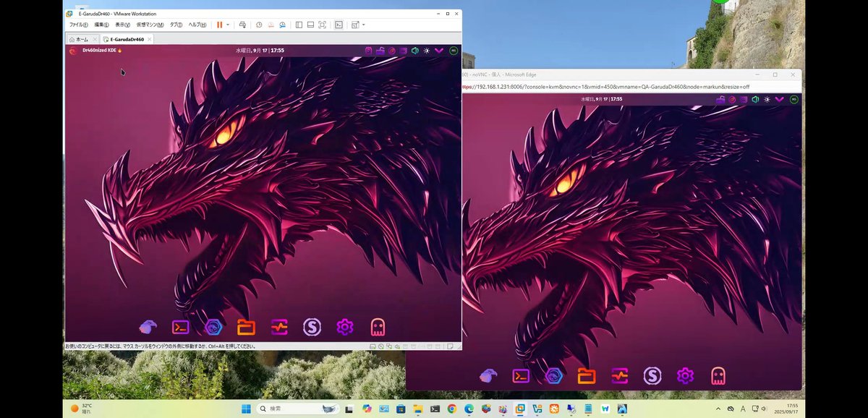Open the dropdown beside the VMware pause button

click(228, 25)
